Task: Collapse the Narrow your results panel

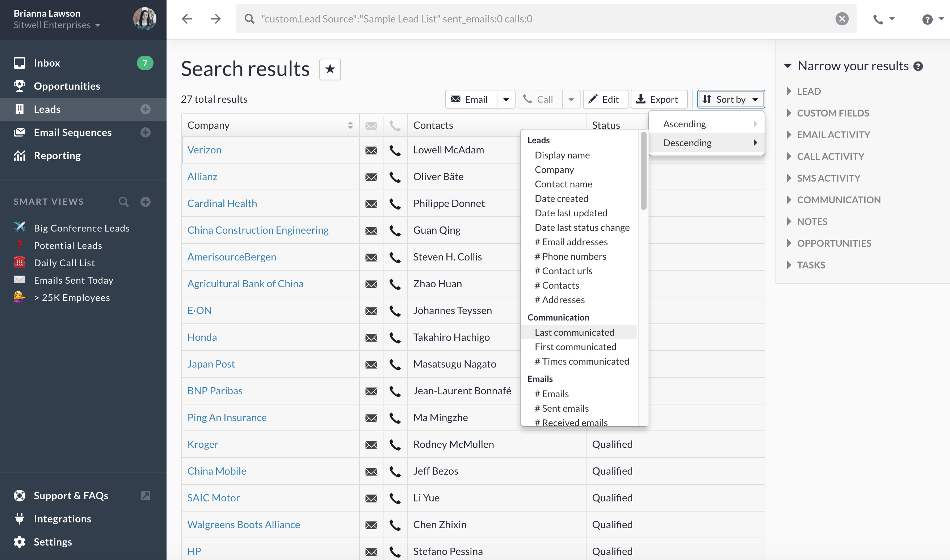Action: (788, 66)
